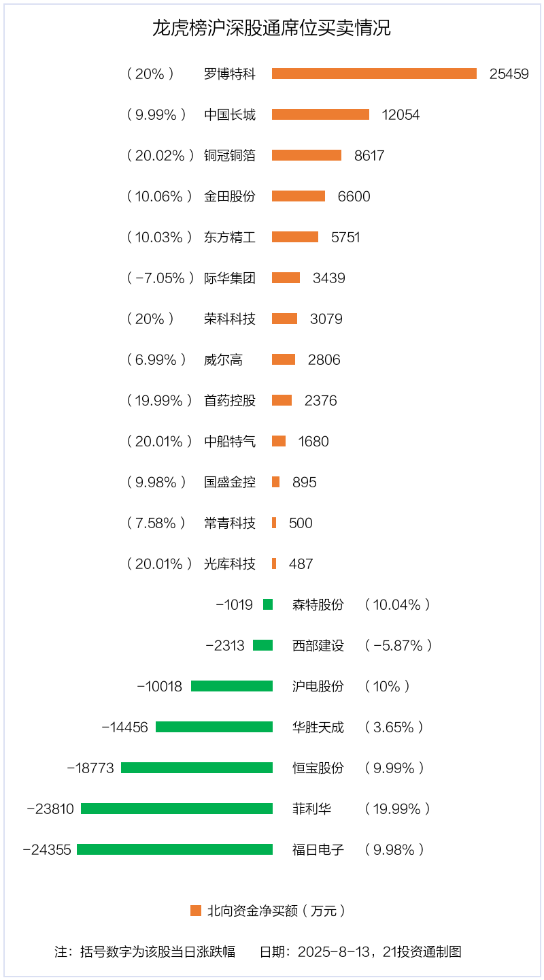
Task: Select the green bar for 福日电子
Action: click(x=175, y=849)
